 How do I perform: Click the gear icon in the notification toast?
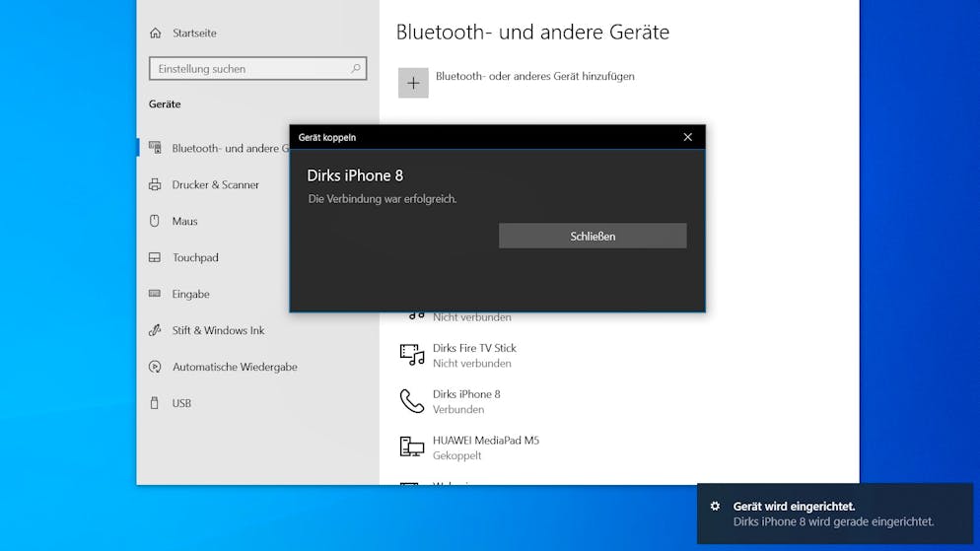[x=715, y=506]
